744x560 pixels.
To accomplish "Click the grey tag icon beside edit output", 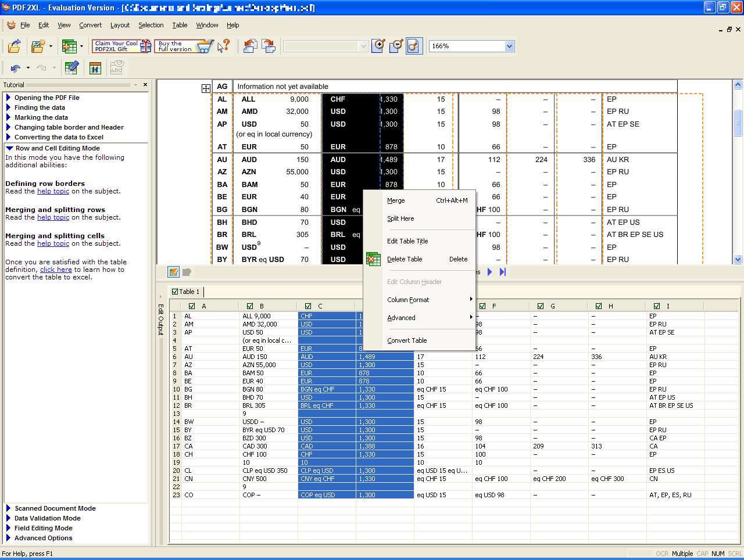I will coord(187,272).
